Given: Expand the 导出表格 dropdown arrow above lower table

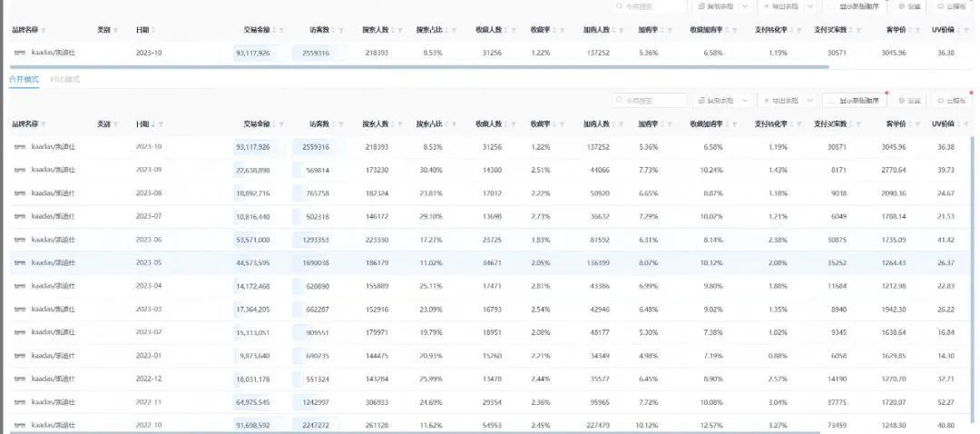Looking at the screenshot, I should 810,101.
